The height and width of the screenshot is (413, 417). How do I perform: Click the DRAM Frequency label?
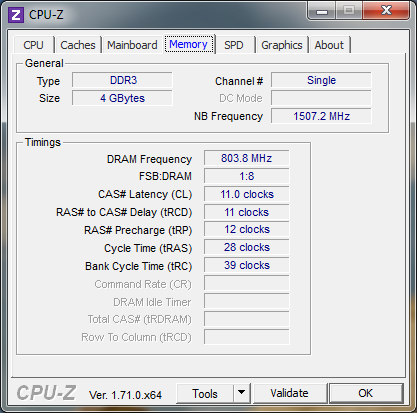[x=149, y=159]
